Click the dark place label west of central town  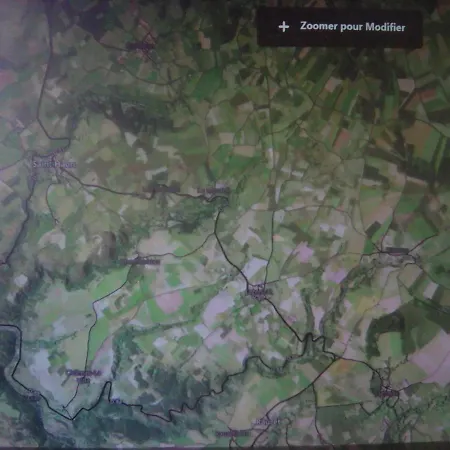(141, 262)
